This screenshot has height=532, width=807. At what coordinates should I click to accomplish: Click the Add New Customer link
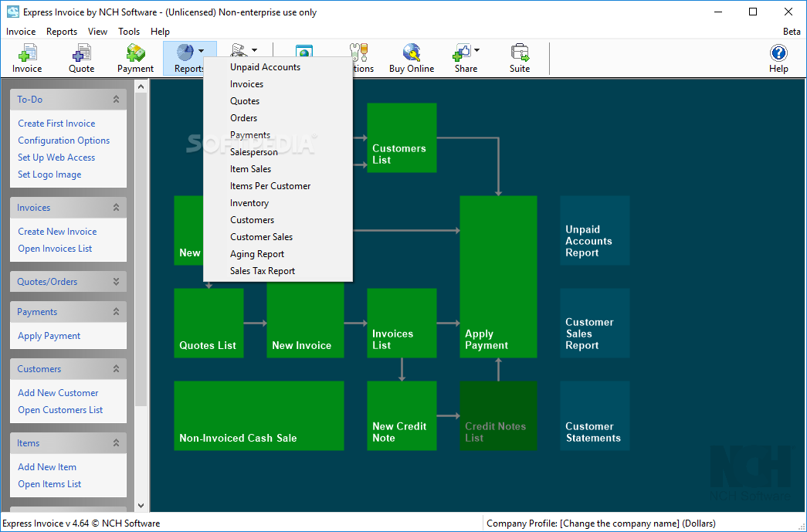tap(58, 392)
